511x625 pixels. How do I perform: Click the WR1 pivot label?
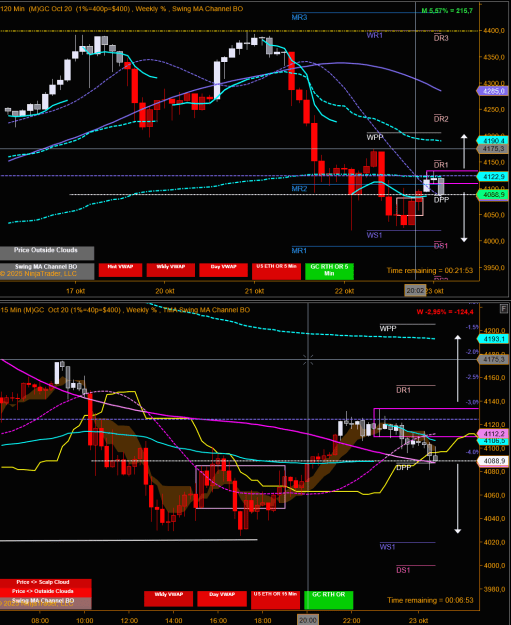click(x=375, y=35)
